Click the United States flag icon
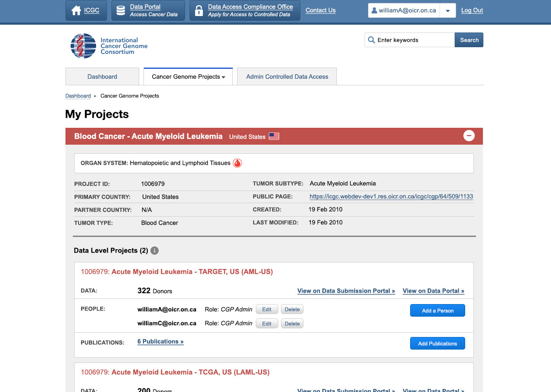 274,136
